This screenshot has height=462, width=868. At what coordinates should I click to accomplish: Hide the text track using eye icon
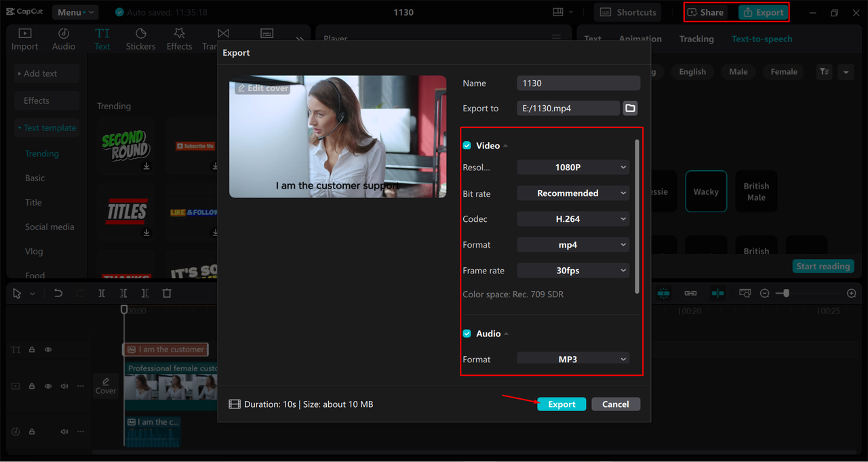click(48, 349)
